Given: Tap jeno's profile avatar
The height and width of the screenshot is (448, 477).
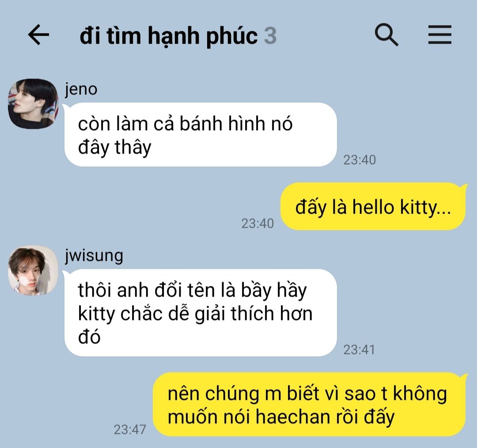Looking at the screenshot, I should tap(33, 104).
